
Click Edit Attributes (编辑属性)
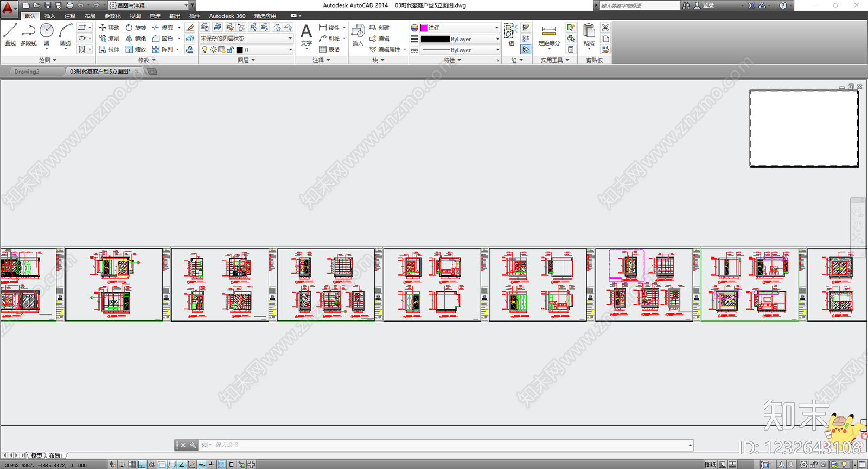[385, 49]
